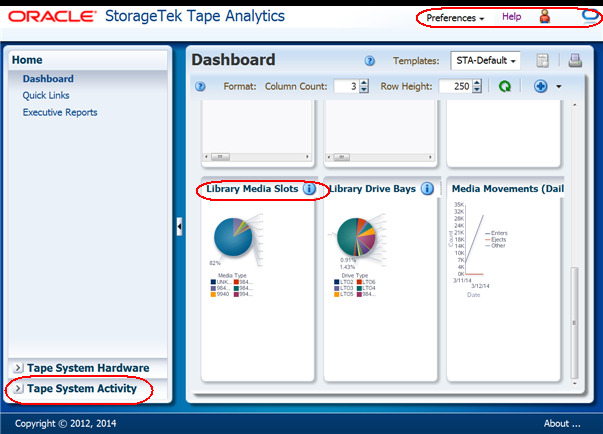The height and width of the screenshot is (434, 603).
Task: Click the Library Drive Bays pie chart
Action: pyautogui.click(x=356, y=237)
